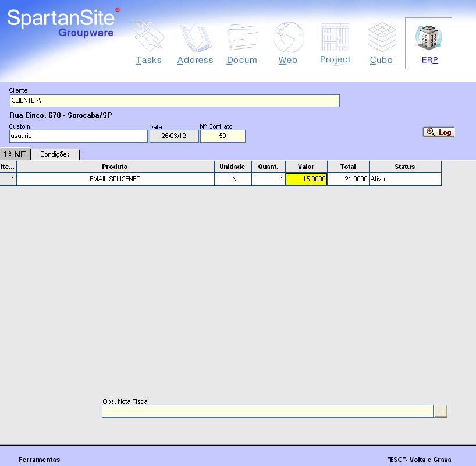Image resolution: width=476 pixels, height=466 pixels.
Task: Open the Ferramentas menu
Action: click(40, 460)
